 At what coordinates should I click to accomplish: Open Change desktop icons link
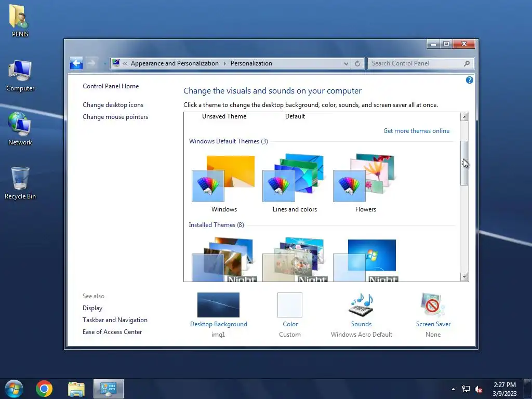pos(113,105)
